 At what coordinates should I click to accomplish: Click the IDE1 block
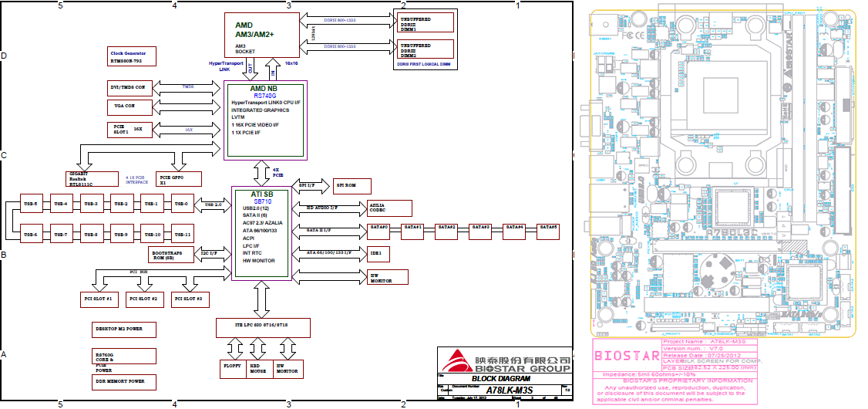(x=378, y=255)
